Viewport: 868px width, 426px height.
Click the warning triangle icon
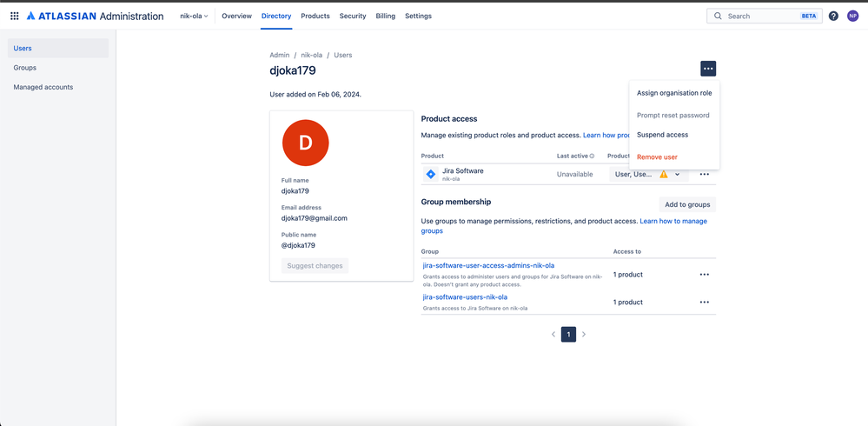663,174
